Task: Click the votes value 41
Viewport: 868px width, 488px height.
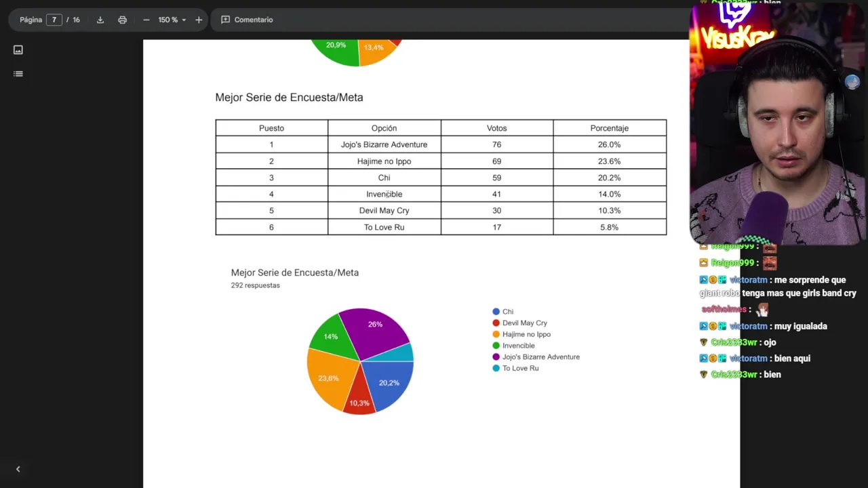Action: click(496, 194)
